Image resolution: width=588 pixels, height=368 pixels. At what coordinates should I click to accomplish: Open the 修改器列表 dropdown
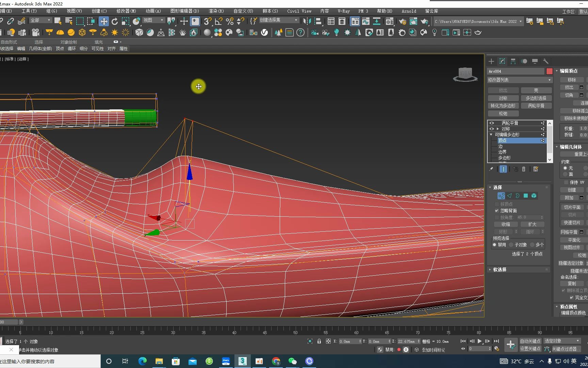[x=519, y=80]
